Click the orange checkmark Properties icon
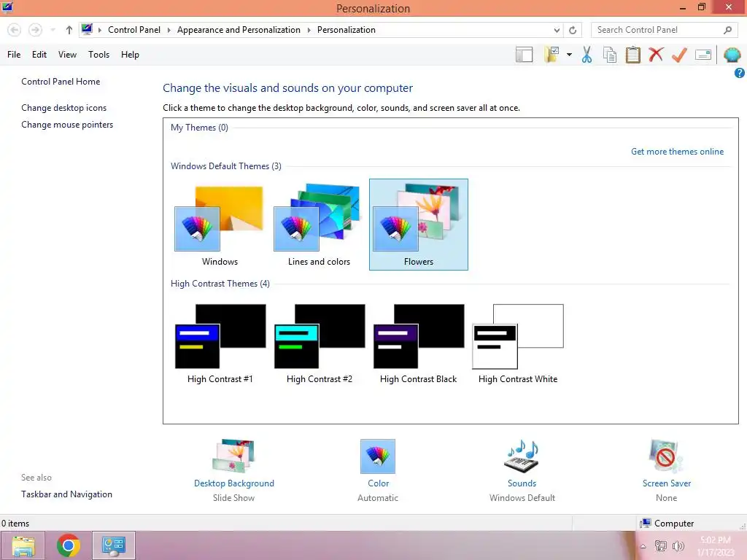The width and height of the screenshot is (747, 560). click(x=679, y=55)
